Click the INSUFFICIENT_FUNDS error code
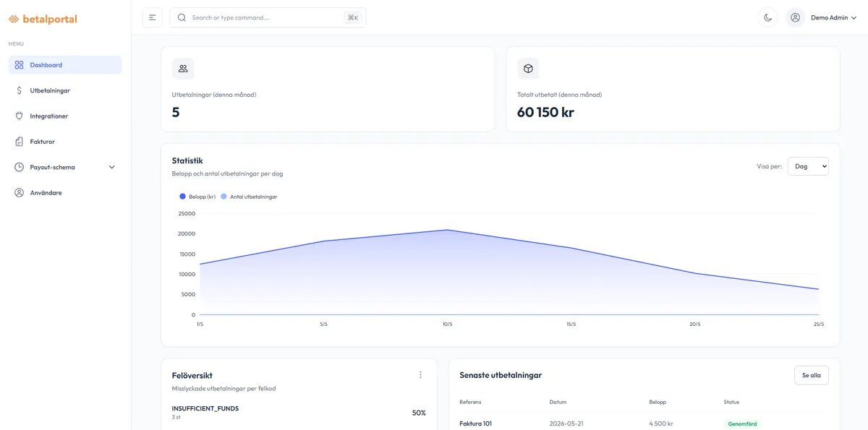This screenshot has width=868, height=430. pyautogui.click(x=205, y=408)
